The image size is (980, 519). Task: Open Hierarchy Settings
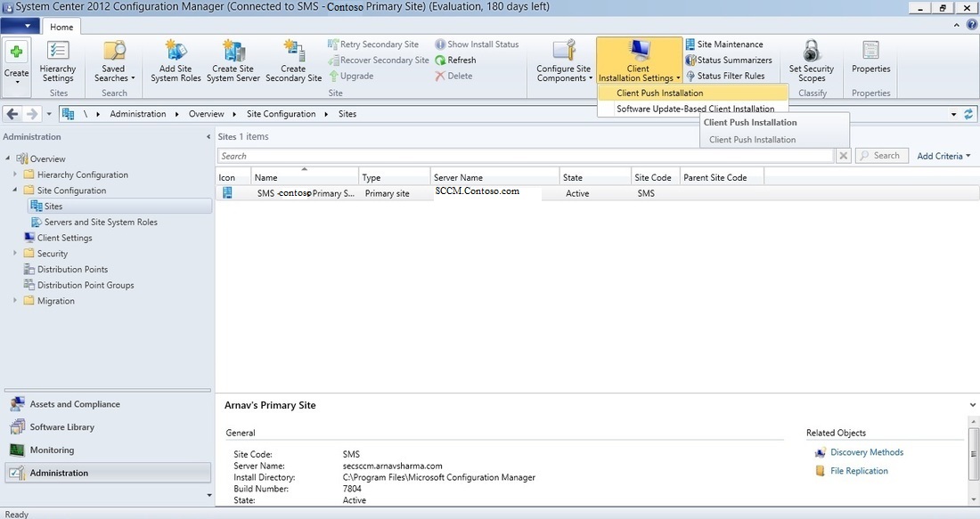58,60
